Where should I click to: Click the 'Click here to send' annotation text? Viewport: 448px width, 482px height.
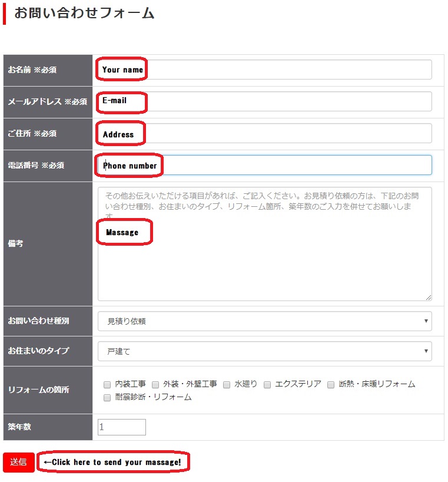112,463
